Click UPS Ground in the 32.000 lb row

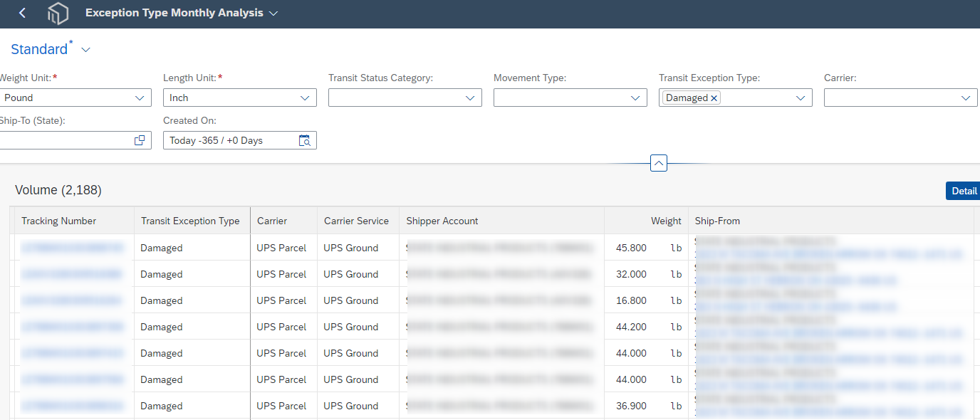click(x=351, y=274)
